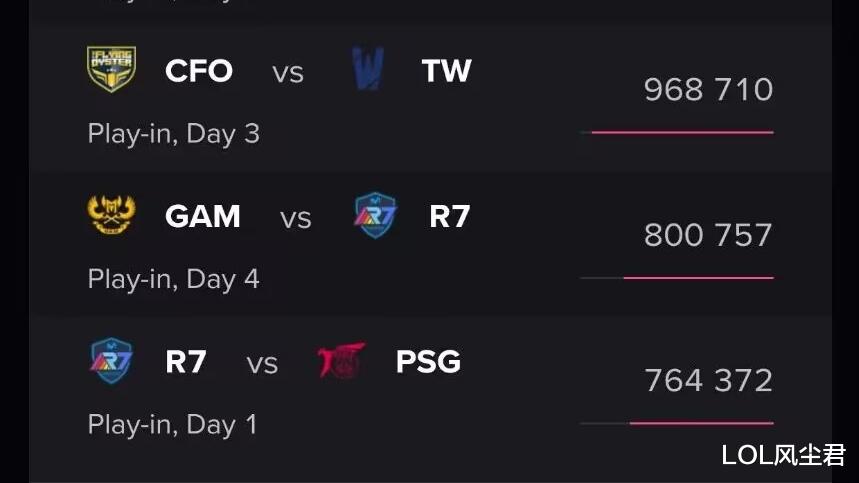The height and width of the screenshot is (483, 859).
Task: Click the 968 710 viewer count
Action: pyautogui.click(x=708, y=89)
